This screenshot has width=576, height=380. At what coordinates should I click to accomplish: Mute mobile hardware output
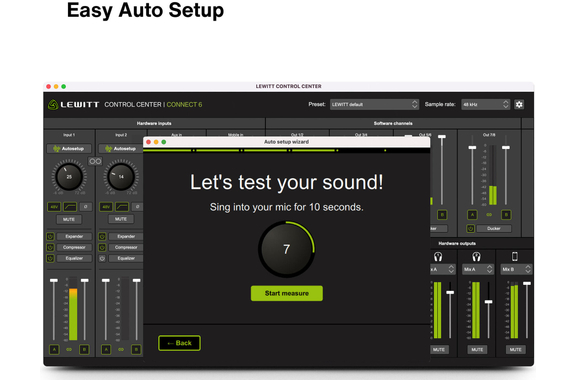click(515, 349)
